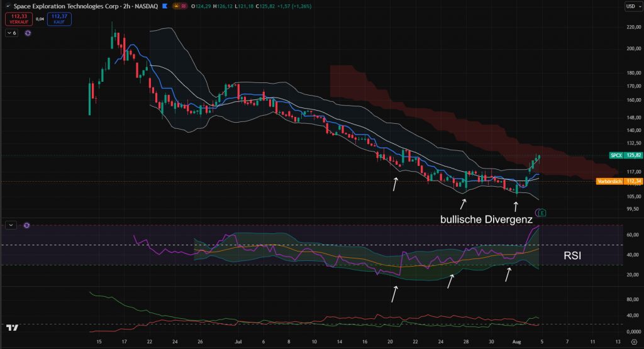
Task: Collapse the indicator legend showing 6 items
Action: (x=11, y=33)
